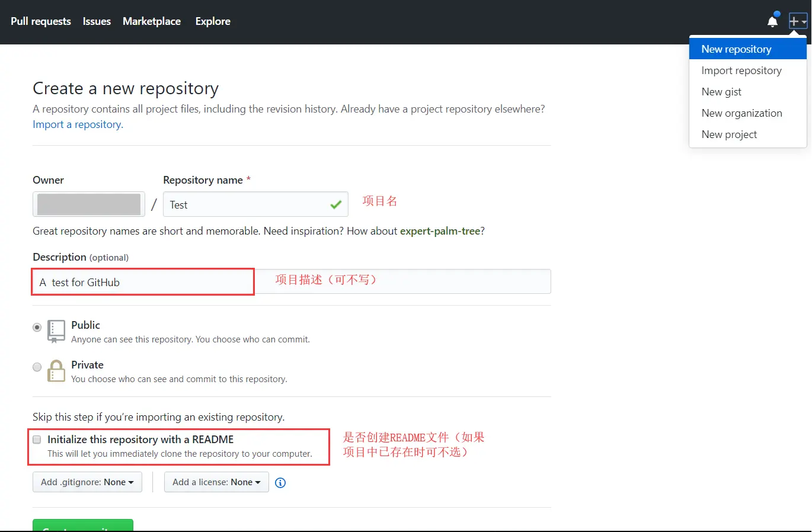
Task: Open the plus create-new dropdown
Action: click(798, 21)
